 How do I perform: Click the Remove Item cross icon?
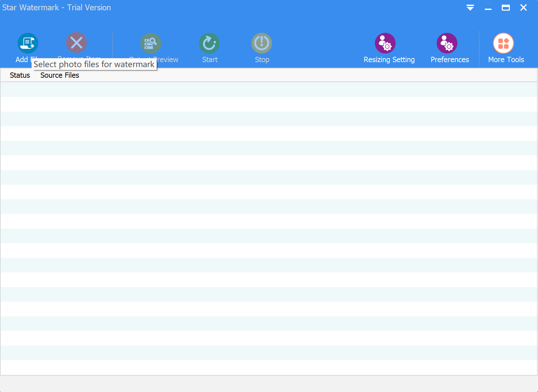coord(76,43)
